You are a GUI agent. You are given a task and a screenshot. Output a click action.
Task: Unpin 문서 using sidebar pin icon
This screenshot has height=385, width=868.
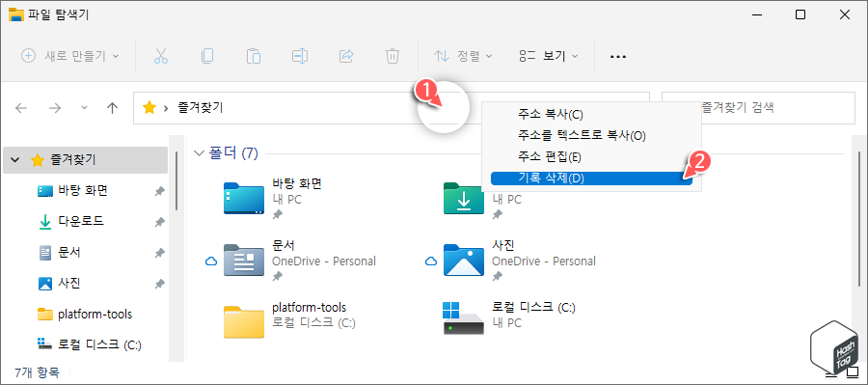tap(159, 253)
